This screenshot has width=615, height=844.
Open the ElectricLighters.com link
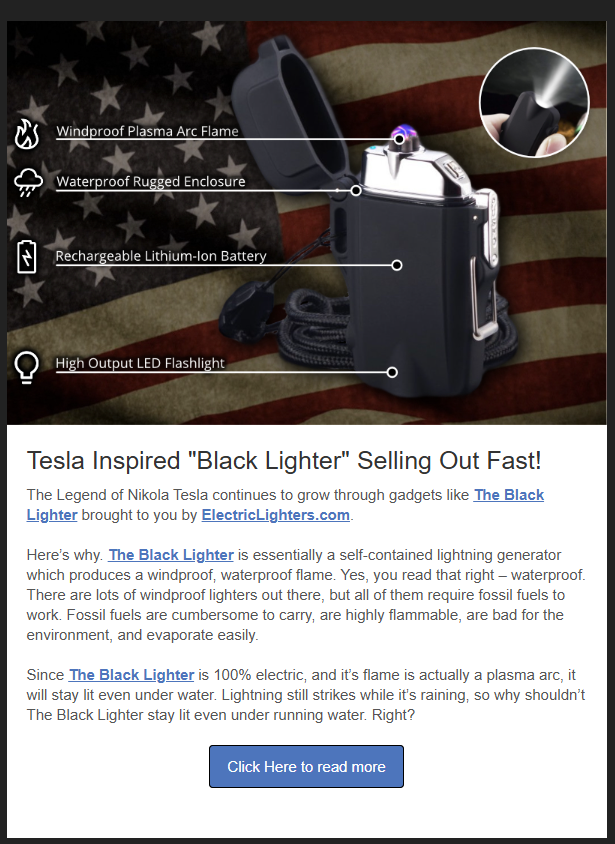pos(276,515)
